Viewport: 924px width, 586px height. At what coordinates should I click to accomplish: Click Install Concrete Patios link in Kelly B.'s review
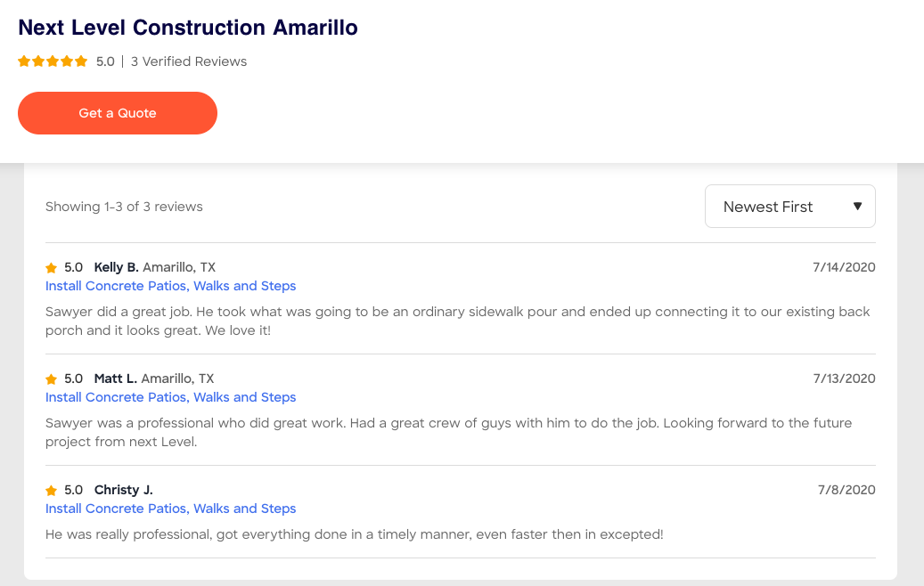[x=115, y=286]
